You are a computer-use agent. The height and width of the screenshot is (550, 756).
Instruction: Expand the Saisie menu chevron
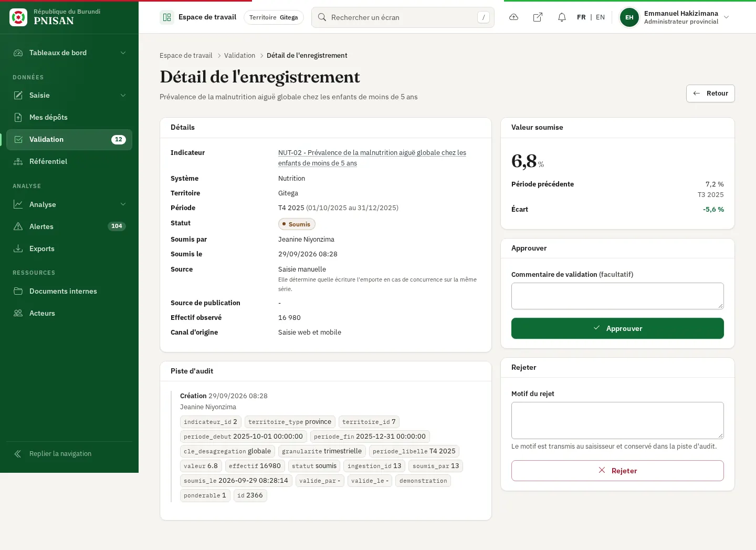123,95
